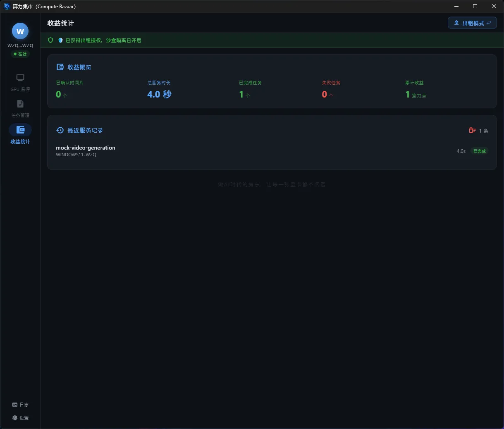Click the user avatar W
This screenshot has height=429, width=504.
click(20, 31)
